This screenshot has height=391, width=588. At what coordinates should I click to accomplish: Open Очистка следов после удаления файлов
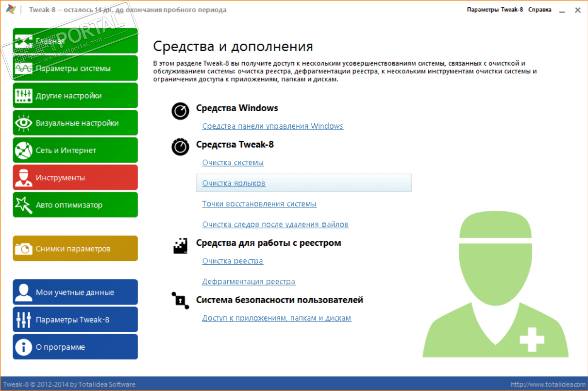point(275,224)
